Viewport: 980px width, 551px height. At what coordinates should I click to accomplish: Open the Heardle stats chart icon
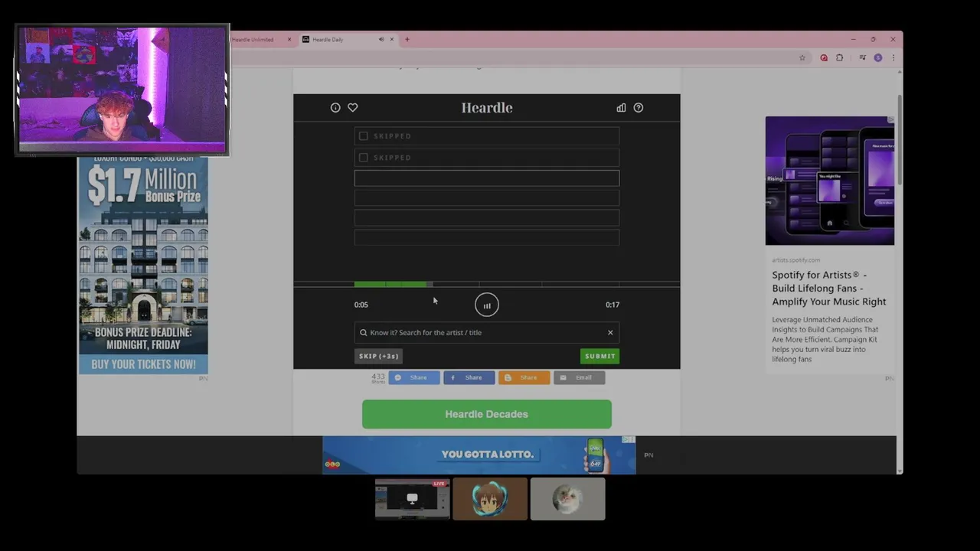click(x=621, y=108)
